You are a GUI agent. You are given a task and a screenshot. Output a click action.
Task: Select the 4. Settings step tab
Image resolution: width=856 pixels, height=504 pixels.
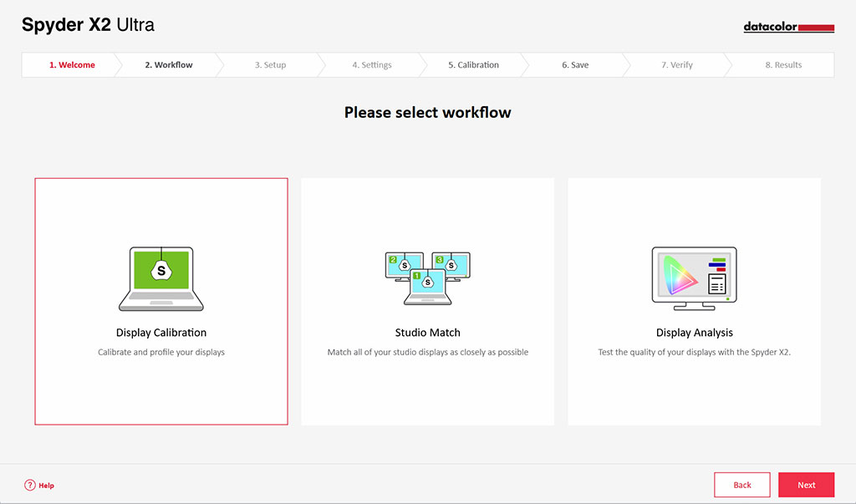pyautogui.click(x=372, y=64)
